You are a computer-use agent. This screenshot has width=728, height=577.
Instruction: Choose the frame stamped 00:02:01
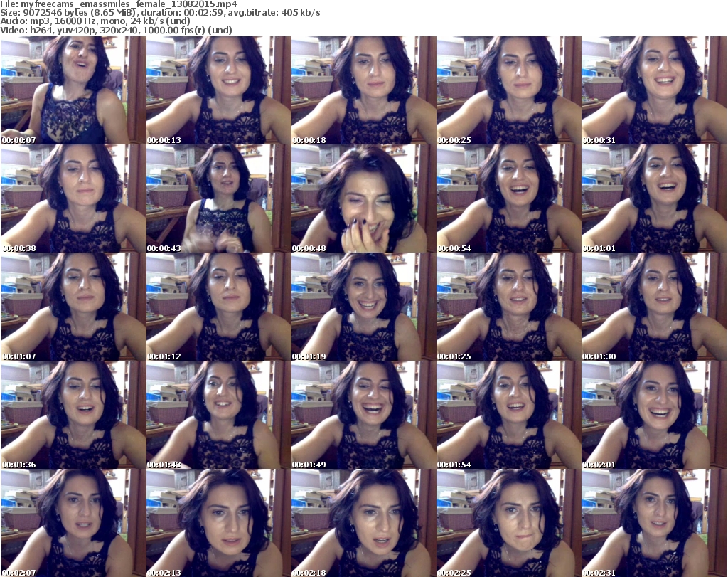click(653, 414)
